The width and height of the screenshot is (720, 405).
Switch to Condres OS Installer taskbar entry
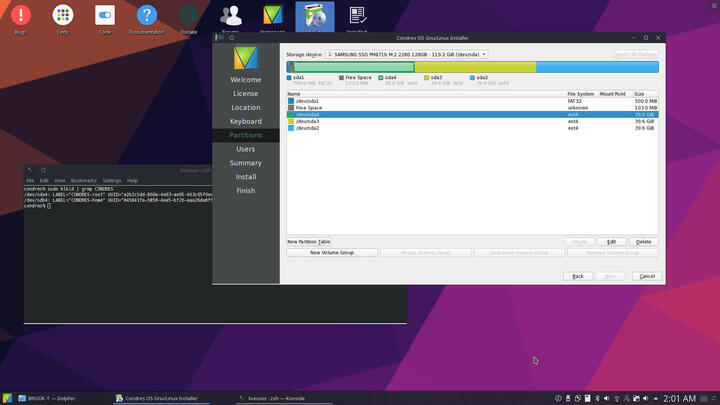(x=161, y=398)
